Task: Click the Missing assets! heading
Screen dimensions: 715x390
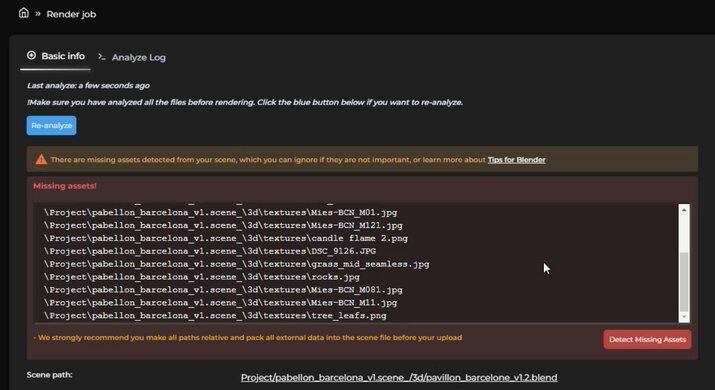Action: 65,186
